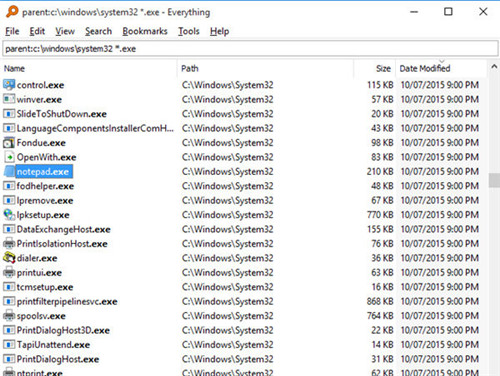The height and width of the screenshot is (376, 500).
Task: Sort results by the Name column header
Action: pos(89,68)
